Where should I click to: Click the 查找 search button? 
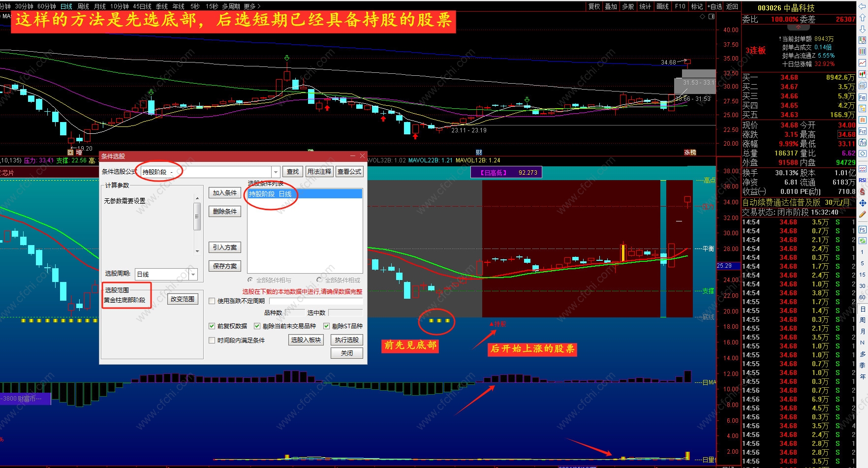coord(293,172)
